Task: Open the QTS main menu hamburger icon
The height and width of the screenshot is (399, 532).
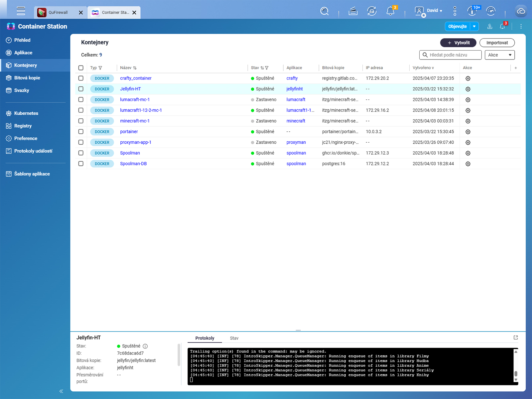Action: [x=21, y=11]
